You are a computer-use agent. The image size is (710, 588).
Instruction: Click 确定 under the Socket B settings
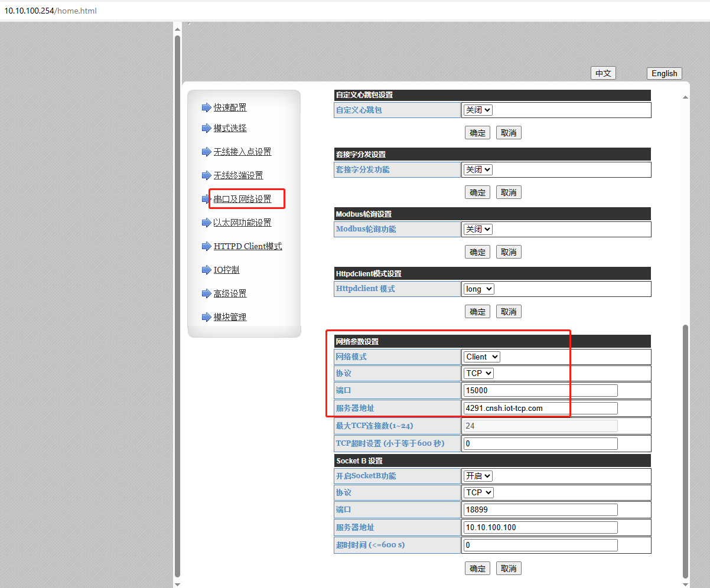click(477, 568)
